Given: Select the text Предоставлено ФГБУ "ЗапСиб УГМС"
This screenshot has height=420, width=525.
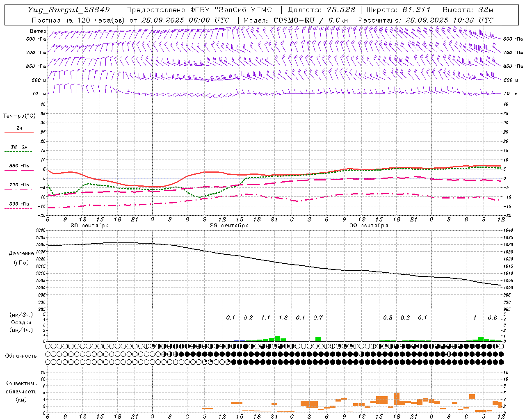Looking at the screenshot, I should click(201, 10).
